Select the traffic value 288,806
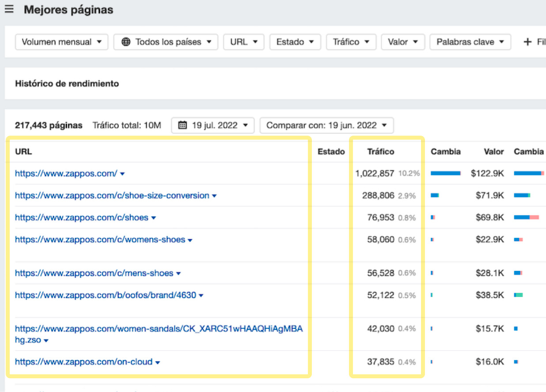Screen dimensions: 546x392 coord(378,196)
